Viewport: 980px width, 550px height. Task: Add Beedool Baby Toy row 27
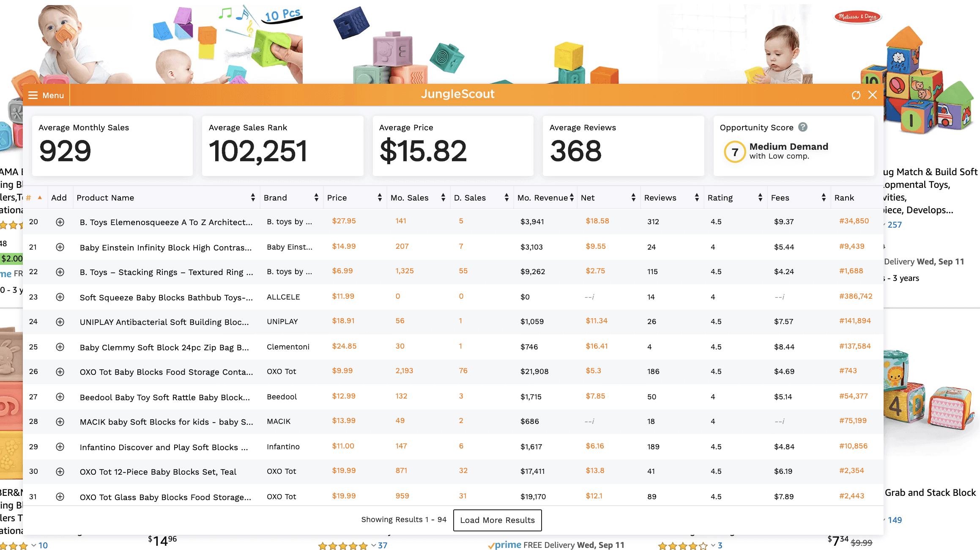click(60, 397)
